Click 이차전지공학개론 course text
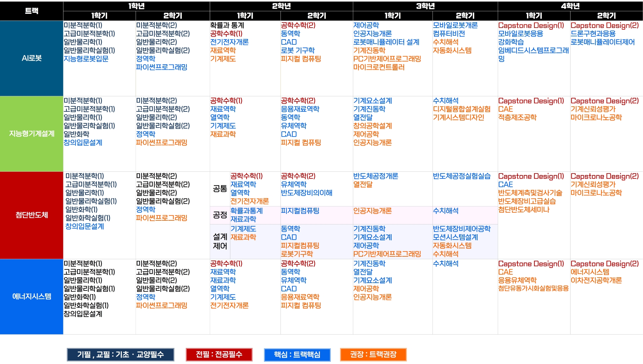643x364 pixels. pos(596,280)
